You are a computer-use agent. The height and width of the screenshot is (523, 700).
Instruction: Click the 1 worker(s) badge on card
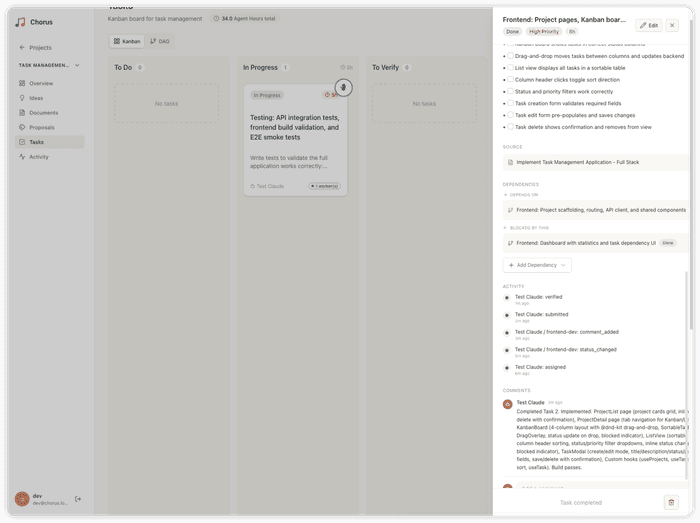tap(325, 186)
